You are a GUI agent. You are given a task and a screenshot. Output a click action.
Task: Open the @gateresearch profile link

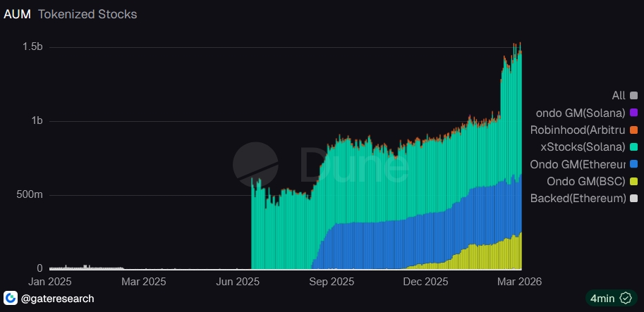(59, 299)
